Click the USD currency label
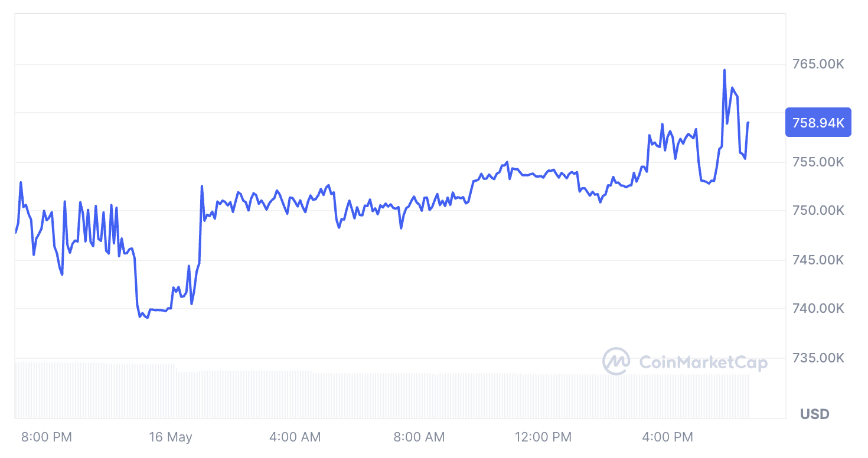 814,414
